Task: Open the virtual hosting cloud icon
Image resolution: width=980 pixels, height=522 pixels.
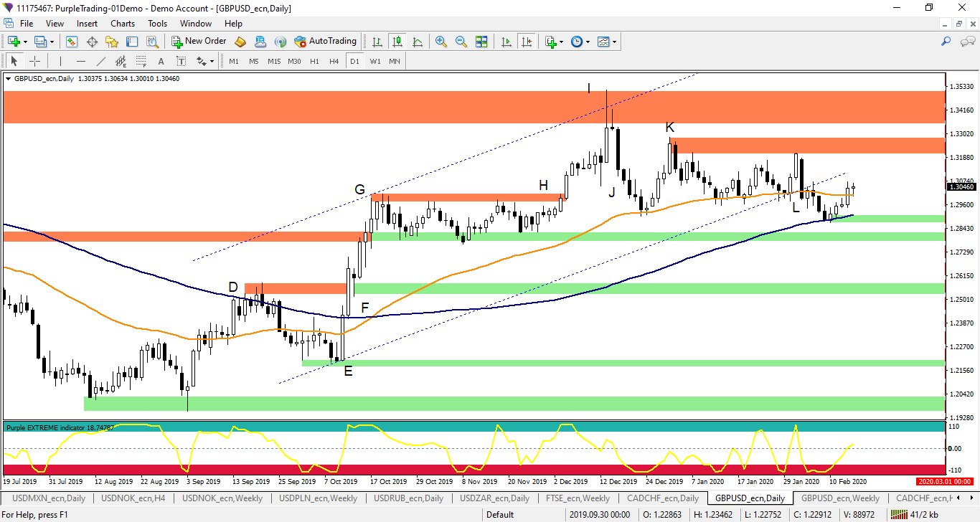Action: [x=260, y=42]
